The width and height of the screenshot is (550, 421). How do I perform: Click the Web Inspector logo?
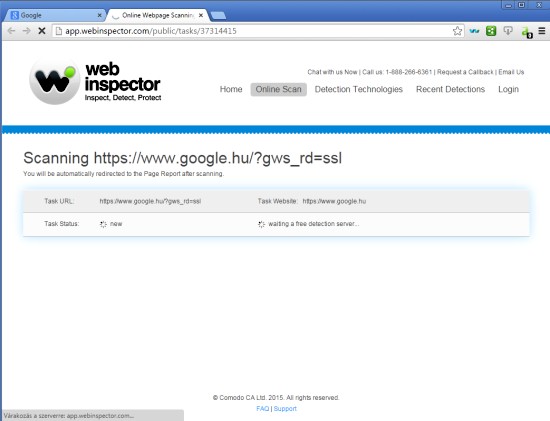[95, 82]
